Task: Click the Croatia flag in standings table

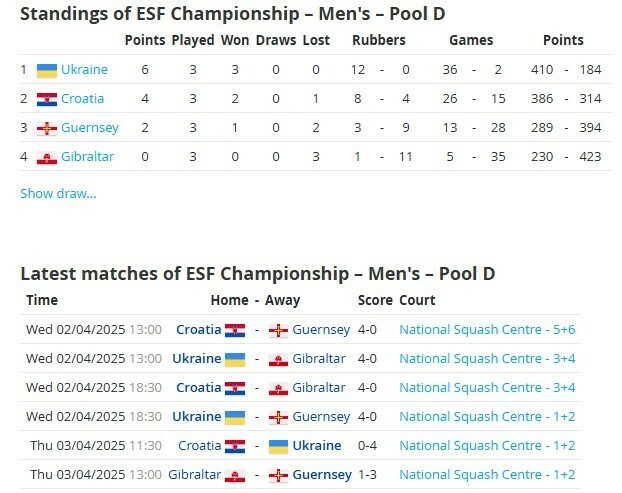Action: pos(46,99)
